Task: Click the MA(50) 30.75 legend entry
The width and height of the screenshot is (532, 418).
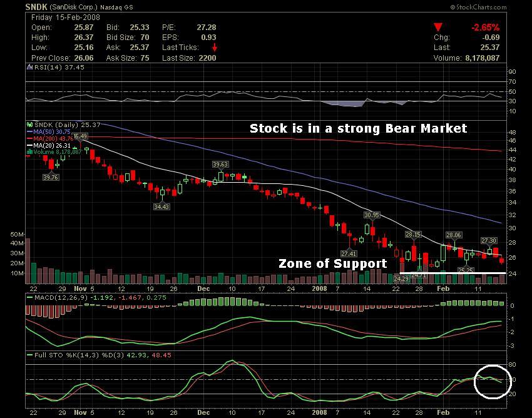Action: click(49, 131)
